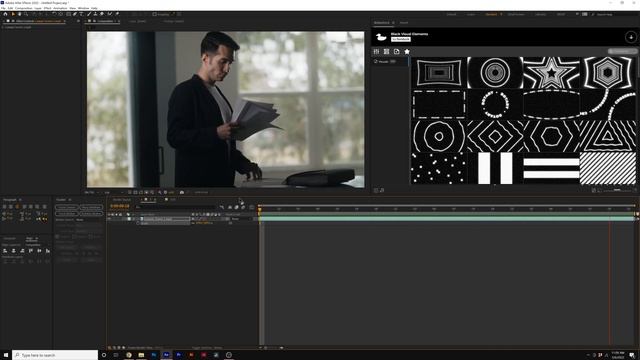This screenshot has height=360, width=640.
Task: Select the Rectangle shape tool
Action: click(68, 14)
